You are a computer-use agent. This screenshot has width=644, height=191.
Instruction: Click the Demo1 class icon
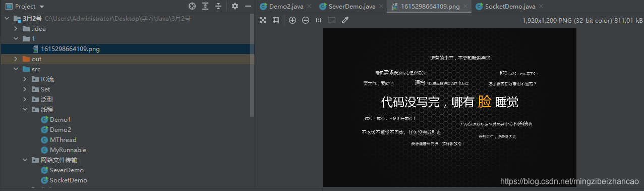click(44, 120)
